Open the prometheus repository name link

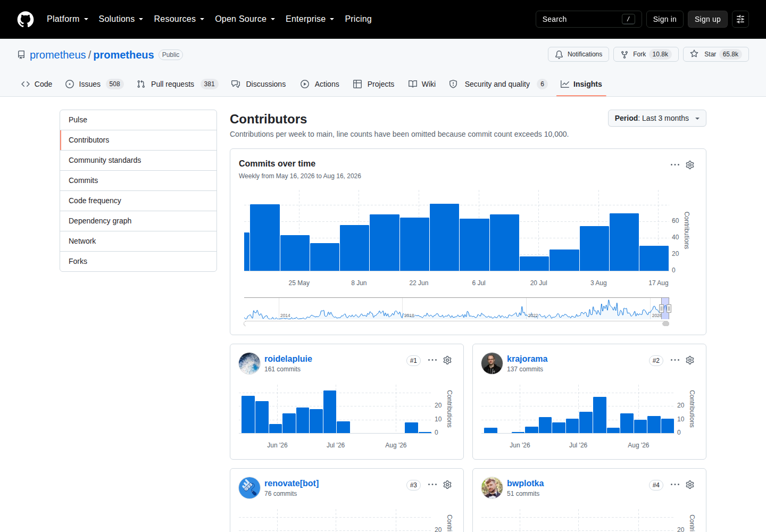point(123,55)
